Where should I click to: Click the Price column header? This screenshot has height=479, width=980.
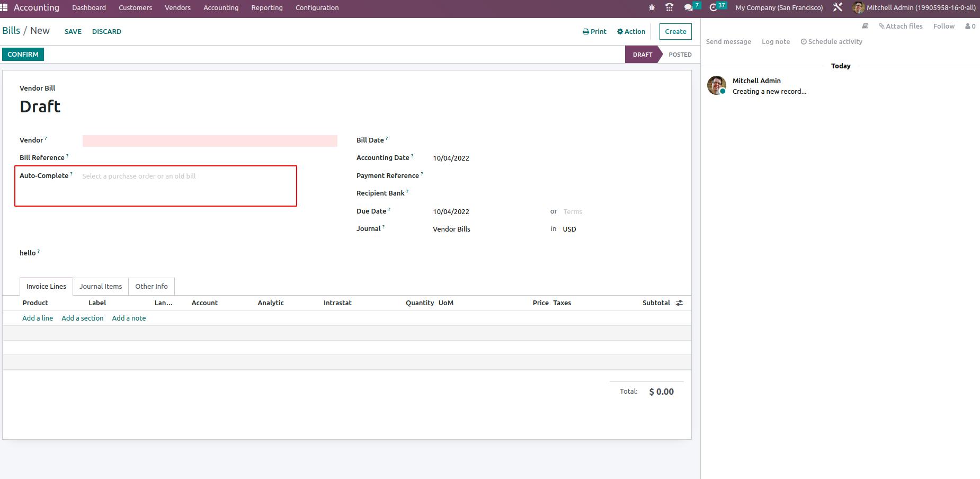tap(540, 303)
